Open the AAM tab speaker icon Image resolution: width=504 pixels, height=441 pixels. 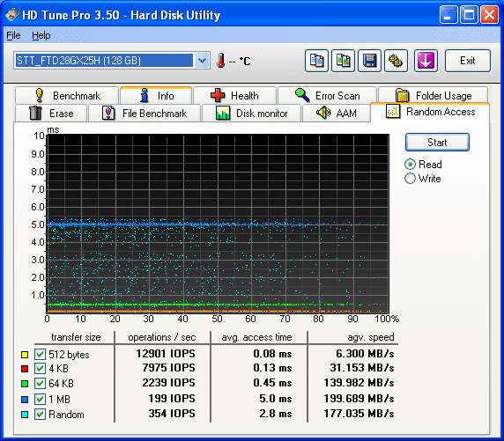(x=337, y=113)
